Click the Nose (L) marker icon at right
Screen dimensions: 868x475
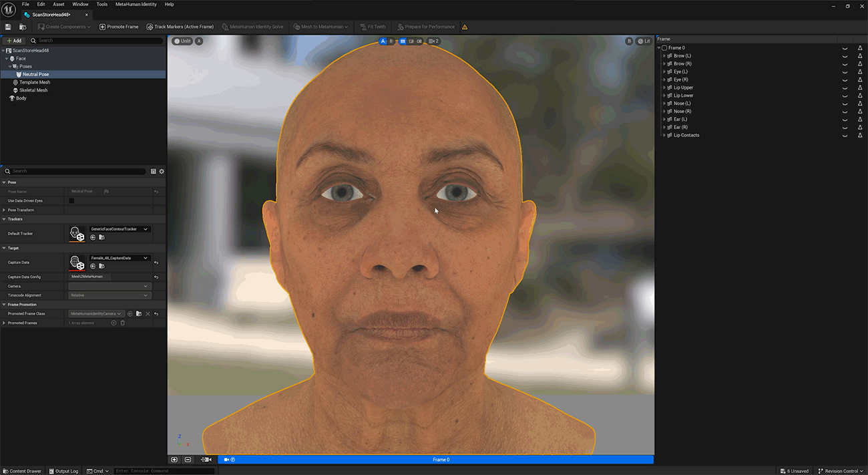pos(860,104)
